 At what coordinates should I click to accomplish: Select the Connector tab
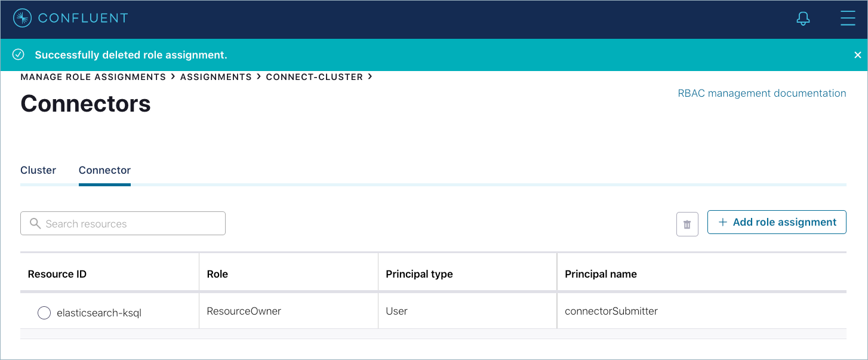[x=104, y=170]
